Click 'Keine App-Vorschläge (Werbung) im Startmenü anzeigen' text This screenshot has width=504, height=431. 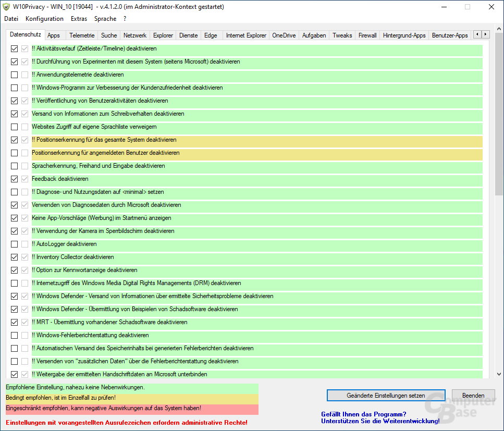pyautogui.click(x=102, y=218)
